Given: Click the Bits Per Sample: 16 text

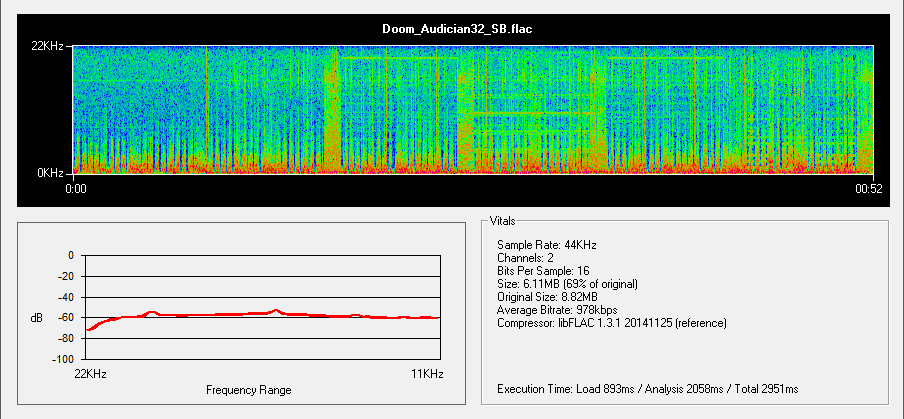Looking at the screenshot, I should pos(551,271).
